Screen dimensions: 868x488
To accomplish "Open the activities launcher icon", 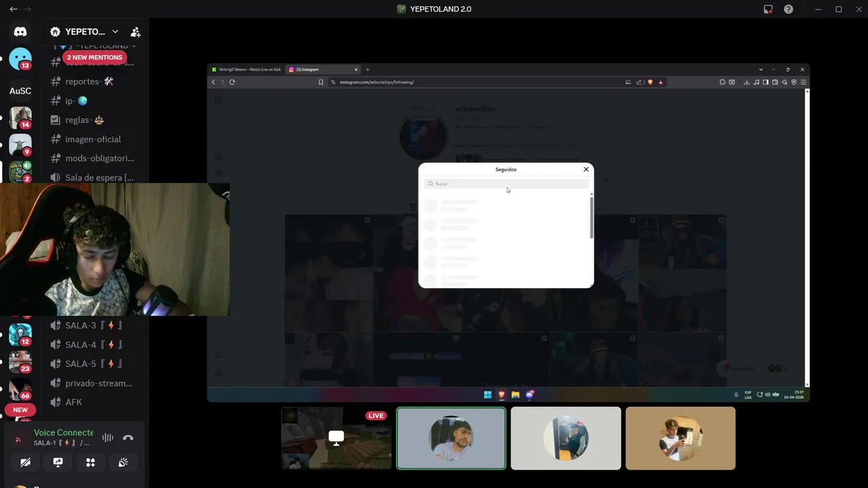I will point(90,462).
